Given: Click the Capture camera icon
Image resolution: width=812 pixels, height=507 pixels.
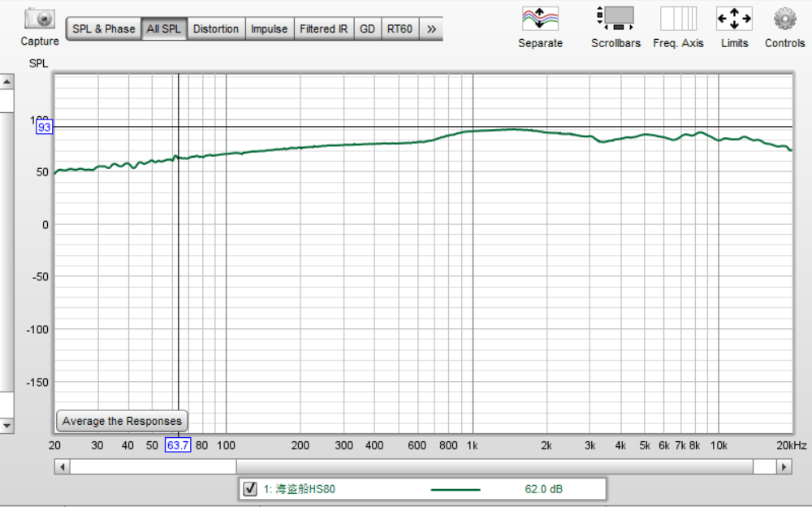Looking at the screenshot, I should tap(39, 19).
